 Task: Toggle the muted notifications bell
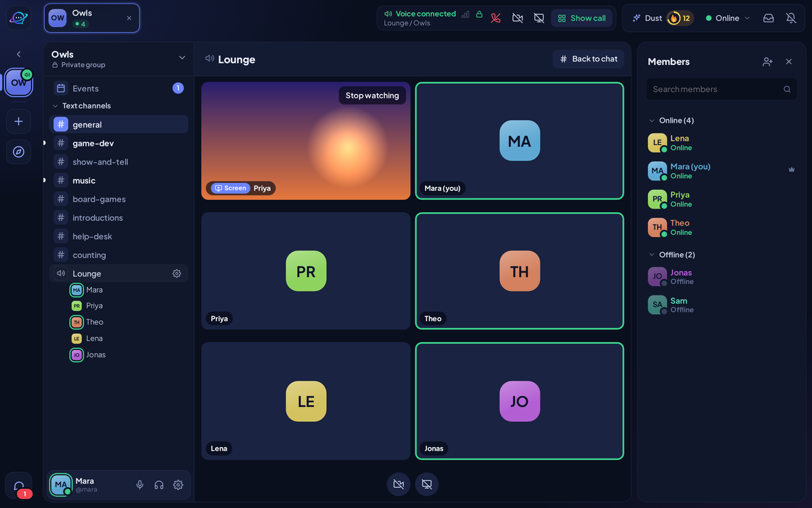(791, 18)
